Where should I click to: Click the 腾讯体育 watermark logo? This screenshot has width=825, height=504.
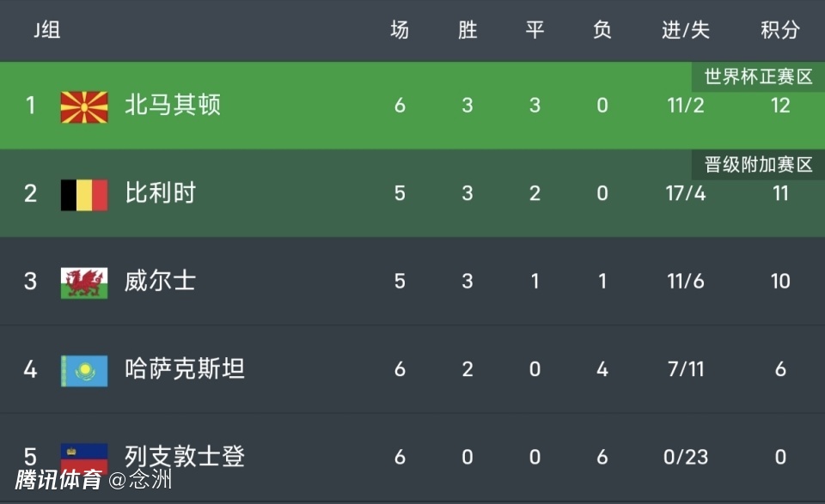[58, 479]
